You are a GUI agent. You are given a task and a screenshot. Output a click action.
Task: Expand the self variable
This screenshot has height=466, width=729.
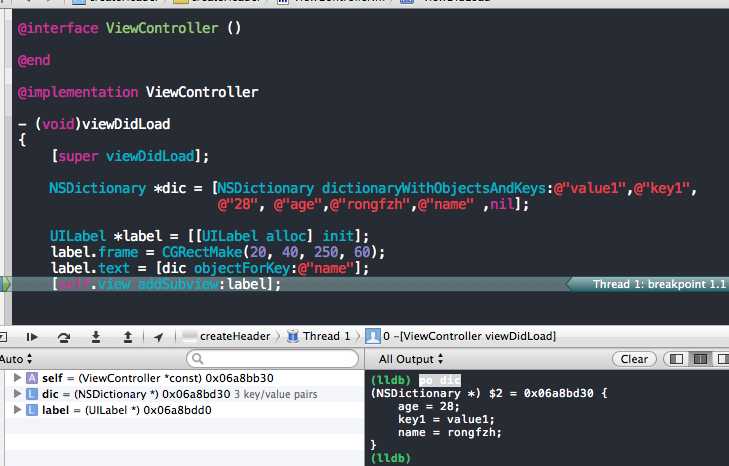coord(17,378)
